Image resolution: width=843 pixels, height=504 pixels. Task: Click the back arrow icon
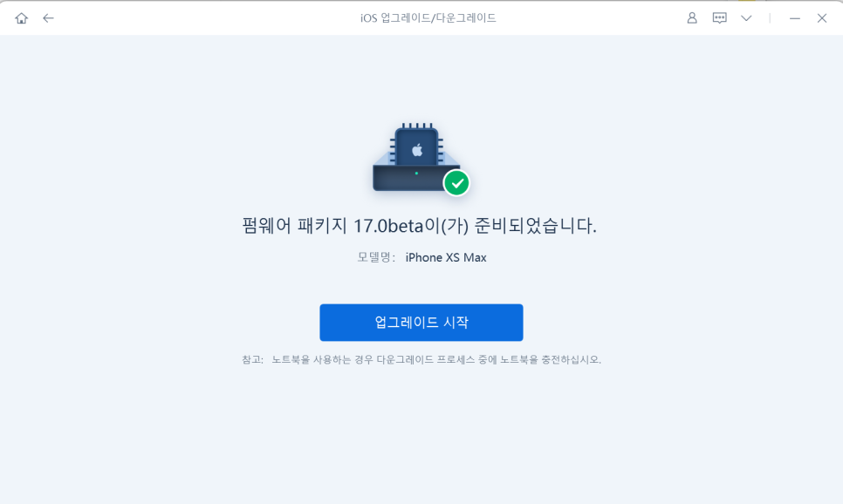[48, 18]
